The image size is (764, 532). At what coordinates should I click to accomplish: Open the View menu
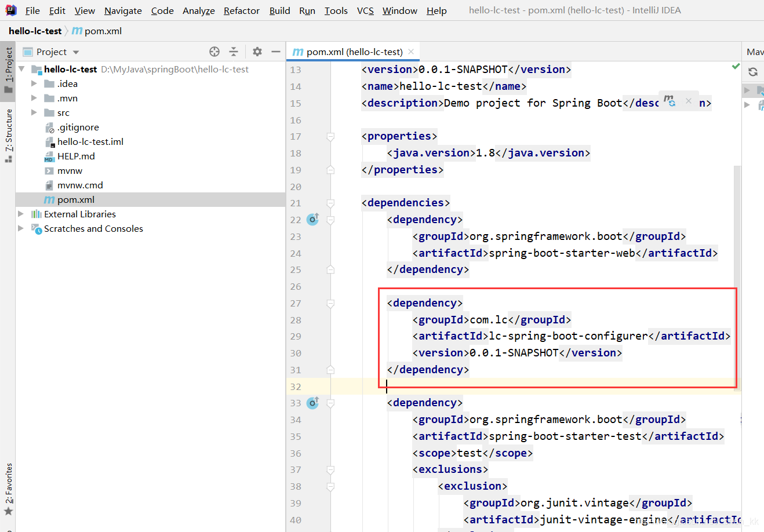(x=85, y=10)
